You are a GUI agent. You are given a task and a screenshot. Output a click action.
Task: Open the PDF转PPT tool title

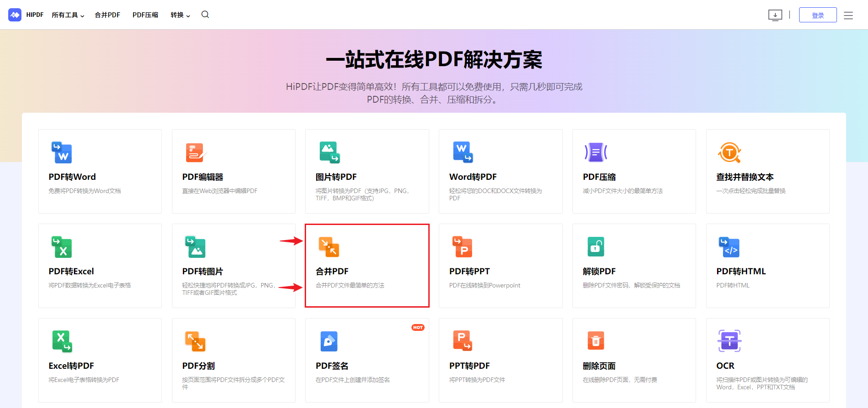click(x=469, y=272)
